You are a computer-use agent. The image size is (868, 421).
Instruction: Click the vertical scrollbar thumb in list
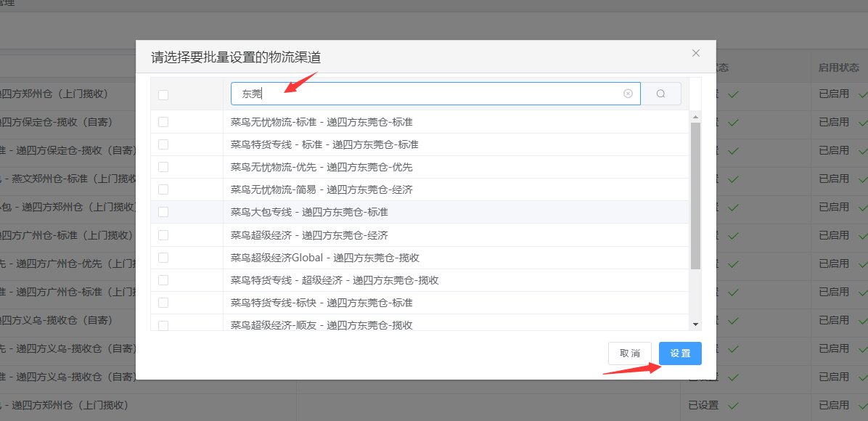click(696, 196)
